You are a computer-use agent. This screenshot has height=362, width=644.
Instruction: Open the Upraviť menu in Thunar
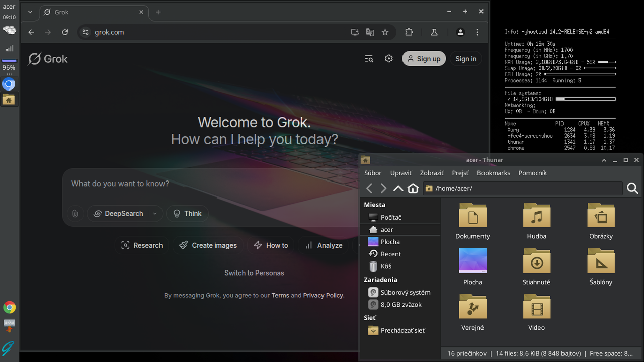coord(401,173)
